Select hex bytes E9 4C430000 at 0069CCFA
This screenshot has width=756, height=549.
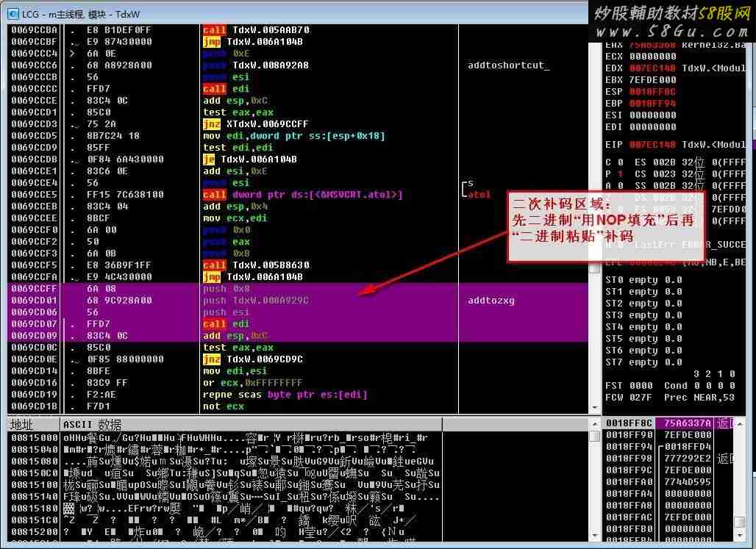119,277
